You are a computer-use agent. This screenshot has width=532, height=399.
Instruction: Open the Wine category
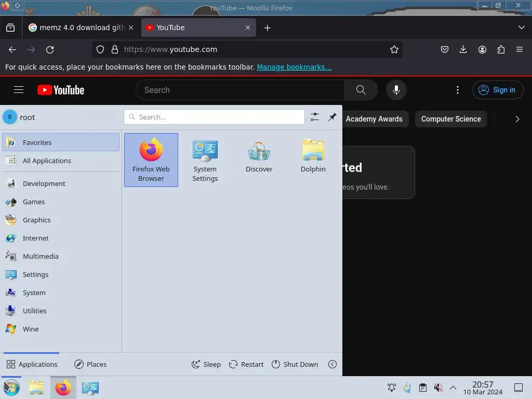point(61,329)
